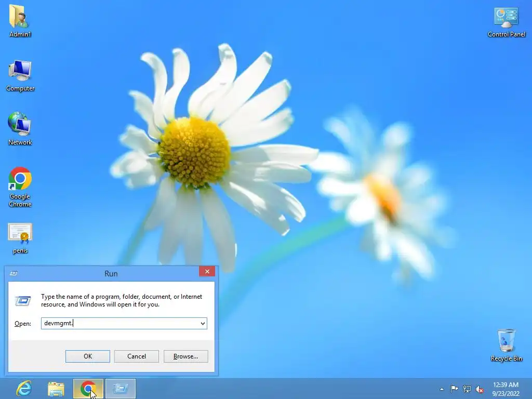Expand the Open combo box dropdown

pyautogui.click(x=203, y=323)
